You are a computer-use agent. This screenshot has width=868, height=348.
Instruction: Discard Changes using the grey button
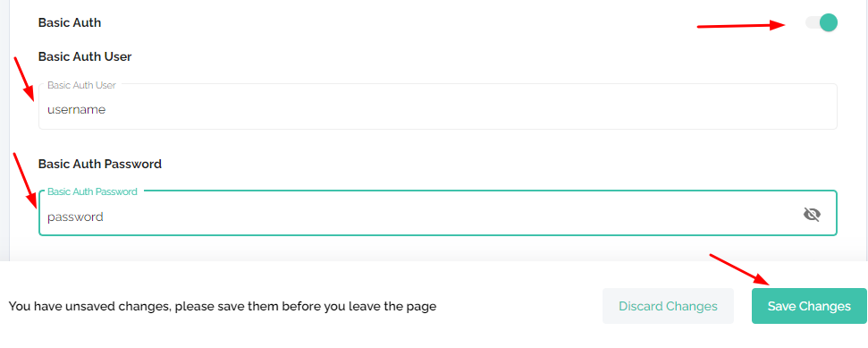pos(668,306)
